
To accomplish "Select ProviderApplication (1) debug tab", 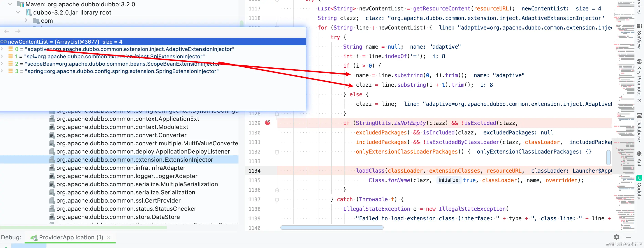I will [x=71, y=237].
